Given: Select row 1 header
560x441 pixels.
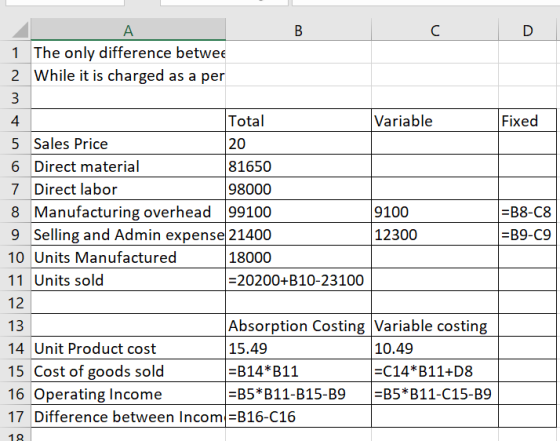Looking at the screenshot, I should pos(15,52).
